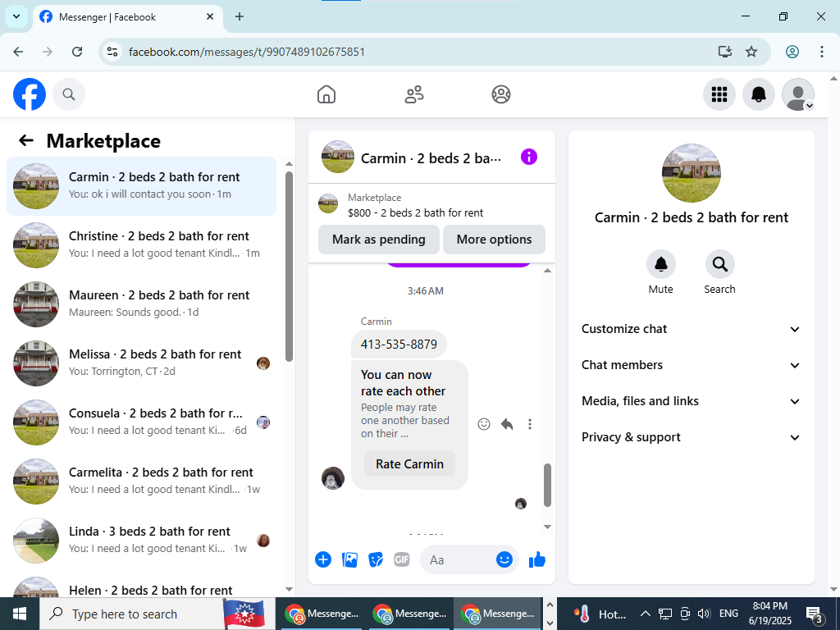Go to the Home feed icon
This screenshot has height=630, width=840.
(x=326, y=94)
